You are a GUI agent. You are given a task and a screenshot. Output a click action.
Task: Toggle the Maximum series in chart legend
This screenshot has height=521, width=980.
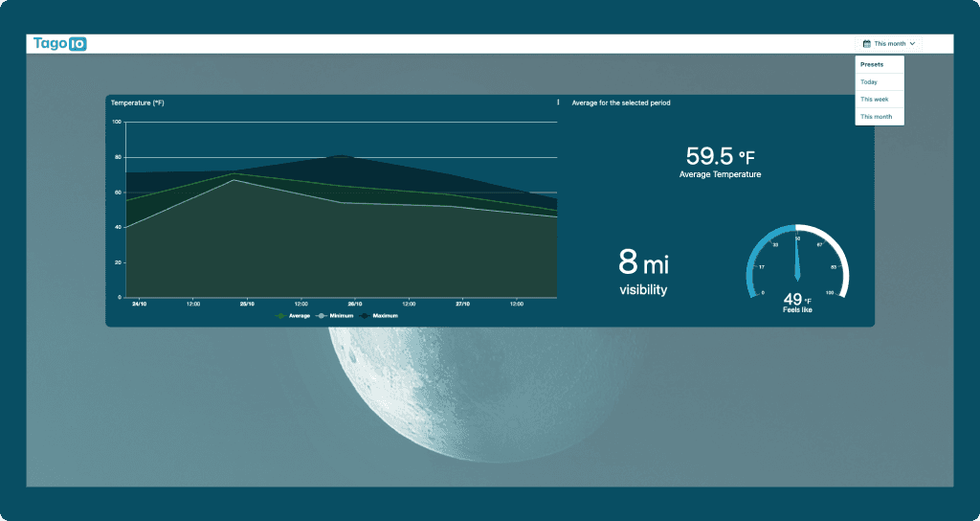point(379,316)
